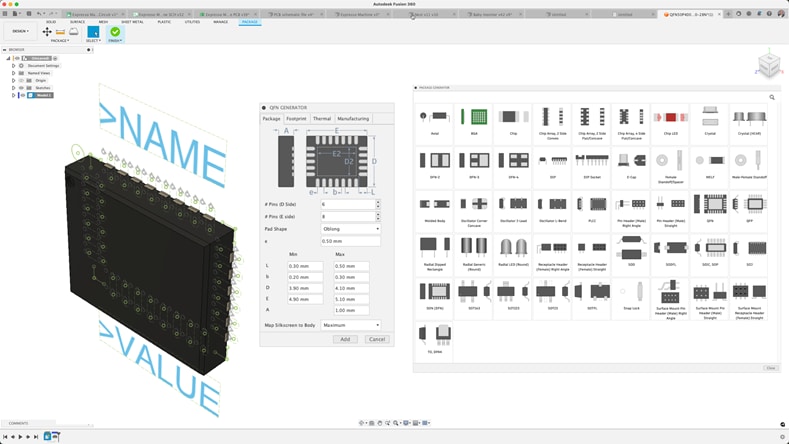Click the measure icon in the Package toolbar
The width and height of the screenshot is (789, 444).
(x=60, y=32)
